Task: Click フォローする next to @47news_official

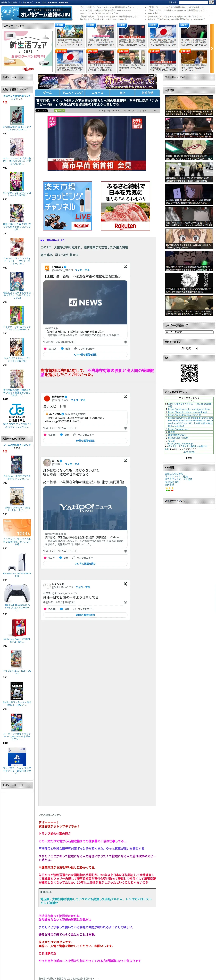Action: click(x=82, y=270)
